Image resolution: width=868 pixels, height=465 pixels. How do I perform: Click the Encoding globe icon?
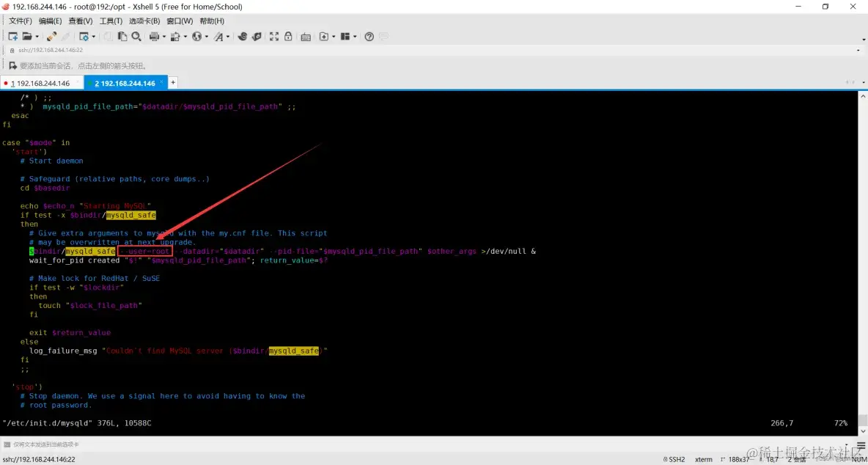pos(196,37)
